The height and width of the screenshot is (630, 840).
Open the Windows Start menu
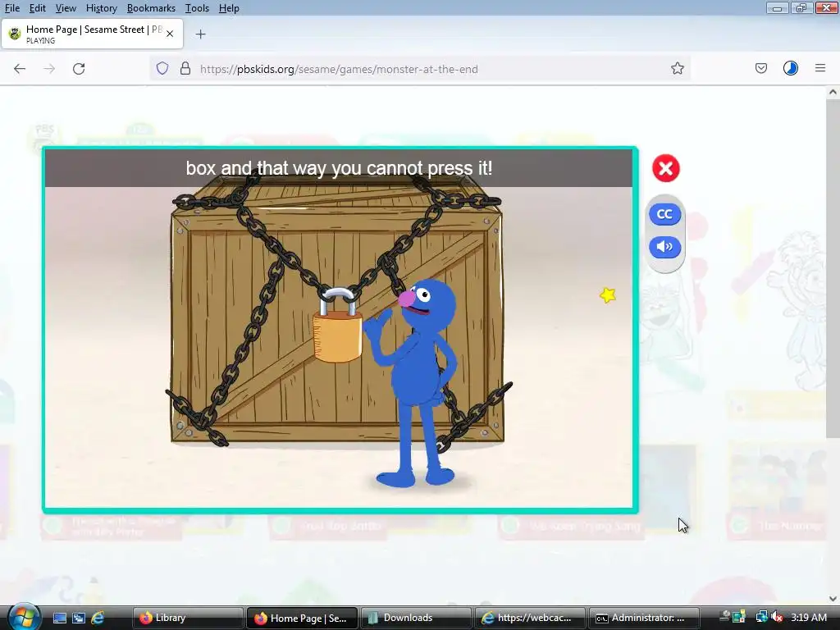click(x=23, y=617)
